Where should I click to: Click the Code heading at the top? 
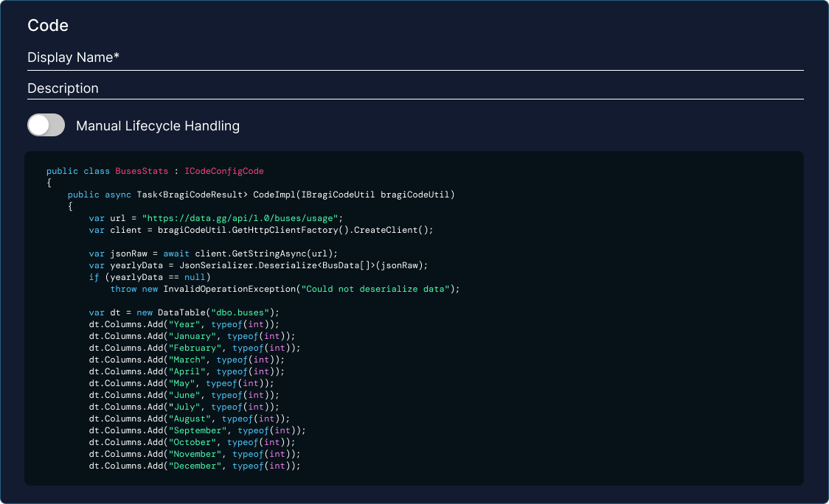(x=47, y=25)
